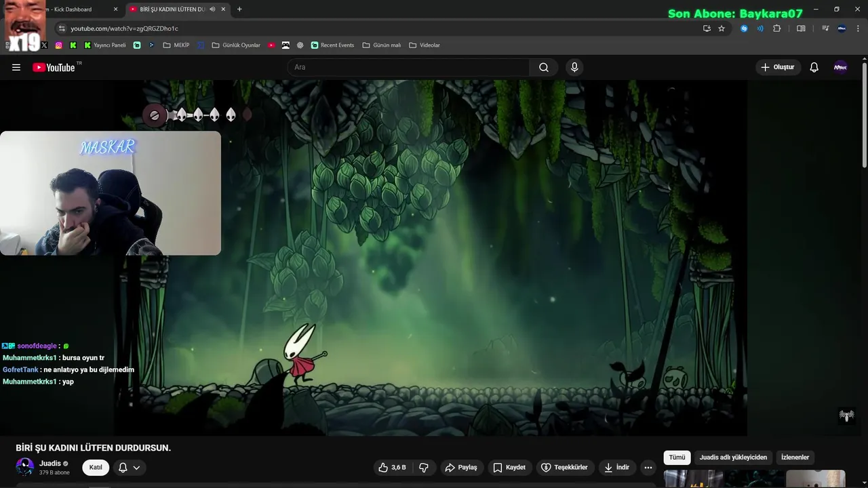This screenshot has height=488, width=868.
Task: Click the Oluştur create button
Action: (778, 67)
